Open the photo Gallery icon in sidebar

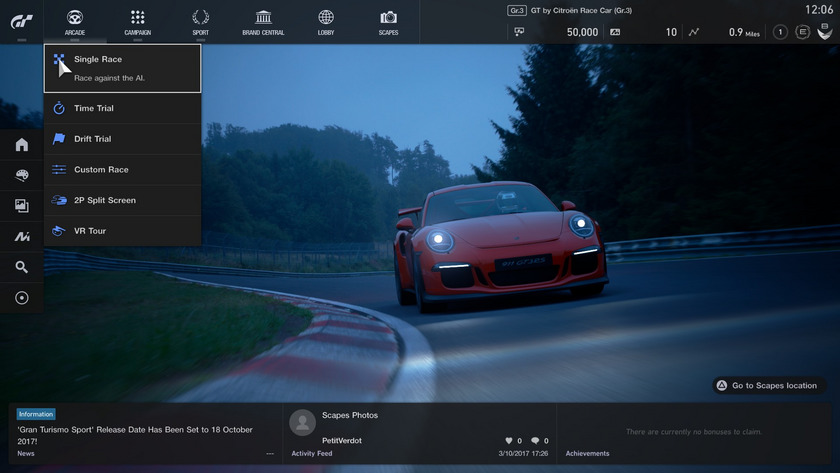click(21, 206)
